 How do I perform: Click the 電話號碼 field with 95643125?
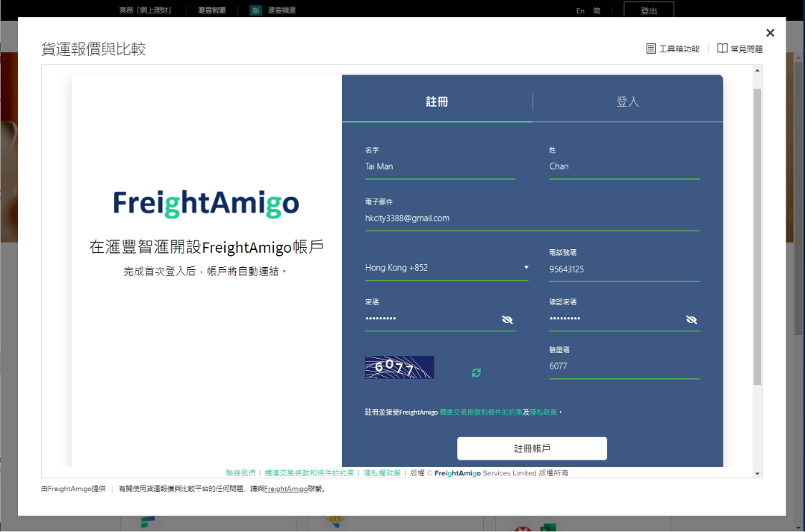[x=624, y=269]
